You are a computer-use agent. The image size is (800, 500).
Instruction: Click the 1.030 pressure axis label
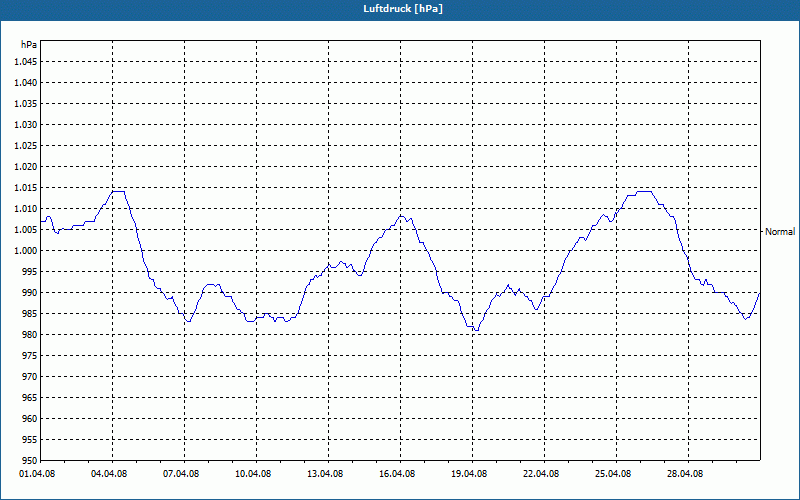tap(27, 124)
